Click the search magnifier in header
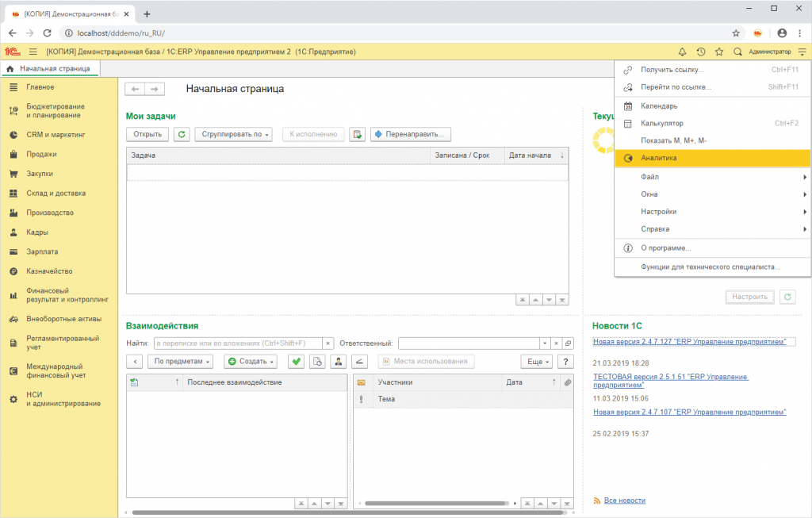 [x=738, y=52]
